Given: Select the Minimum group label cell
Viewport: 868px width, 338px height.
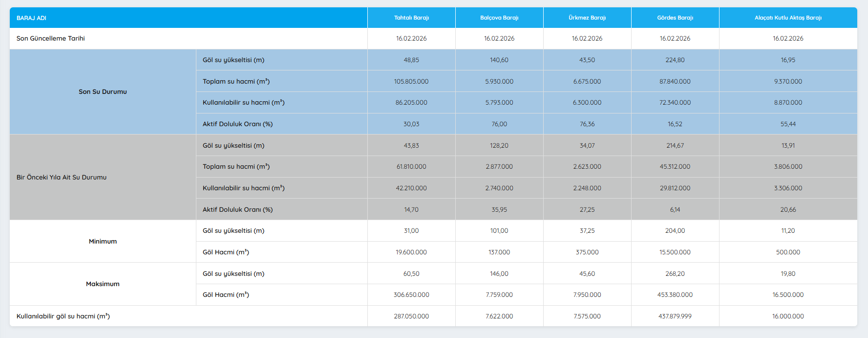Looking at the screenshot, I should (103, 242).
